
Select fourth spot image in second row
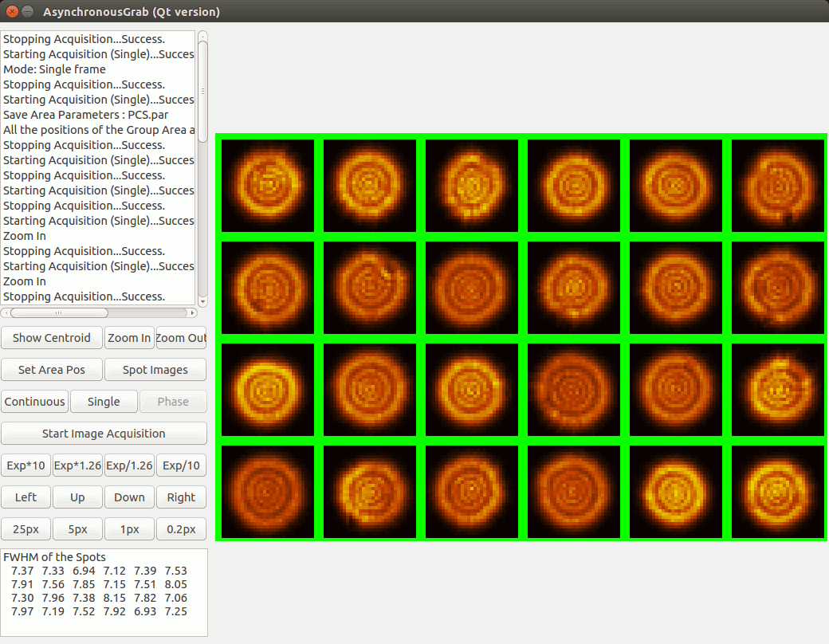(574, 288)
